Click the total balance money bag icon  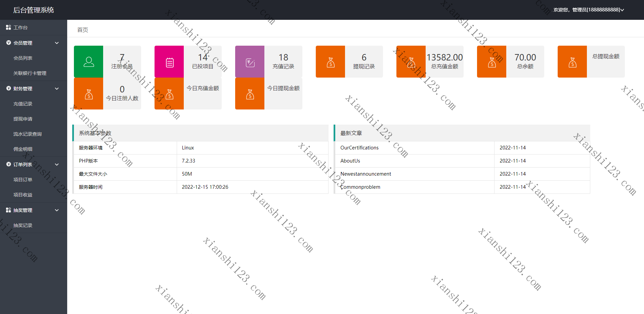(492, 62)
